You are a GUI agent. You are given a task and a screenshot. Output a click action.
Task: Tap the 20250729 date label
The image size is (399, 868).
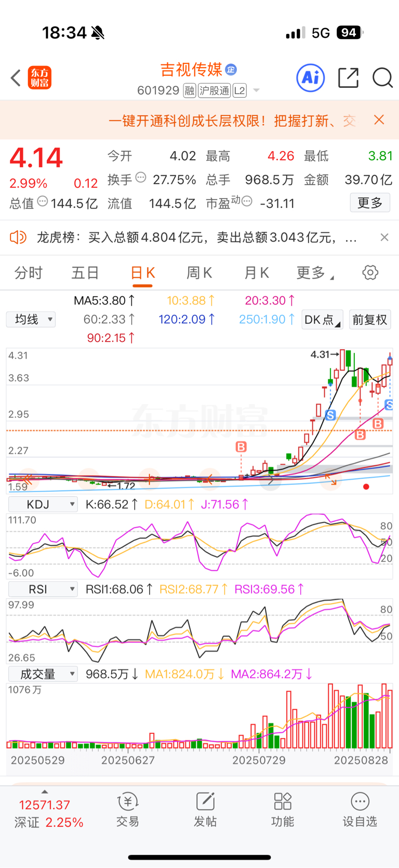pyautogui.click(x=259, y=760)
